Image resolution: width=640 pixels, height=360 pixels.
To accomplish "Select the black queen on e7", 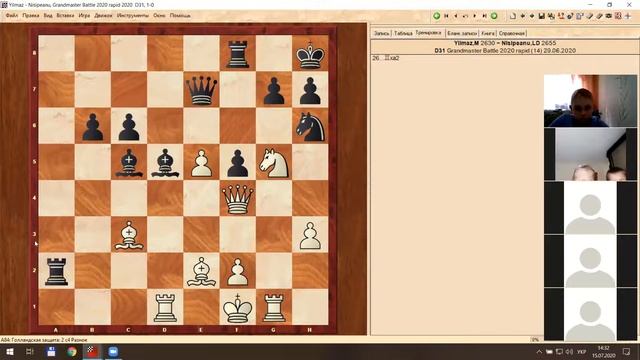I will point(202,90).
